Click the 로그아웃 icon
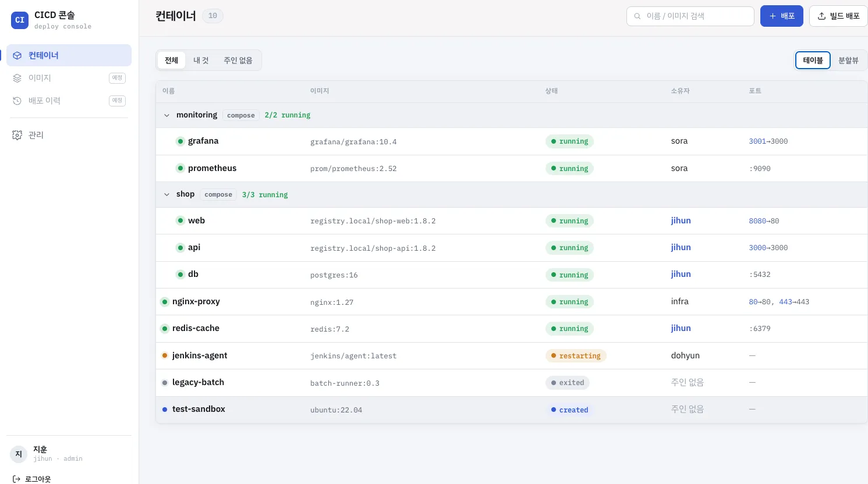 coord(16,479)
